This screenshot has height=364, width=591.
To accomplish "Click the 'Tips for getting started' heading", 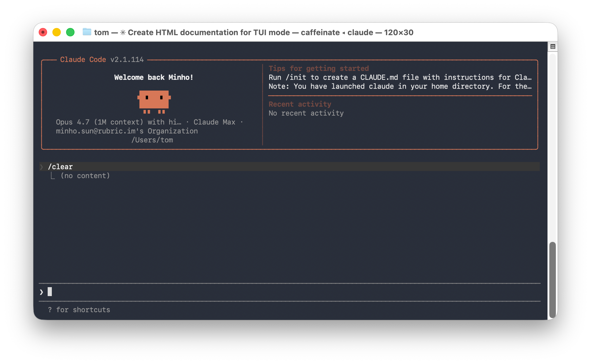I will (318, 69).
